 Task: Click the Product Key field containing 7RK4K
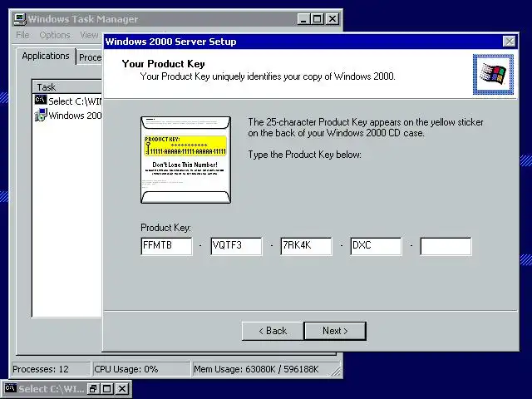pyautogui.click(x=306, y=246)
